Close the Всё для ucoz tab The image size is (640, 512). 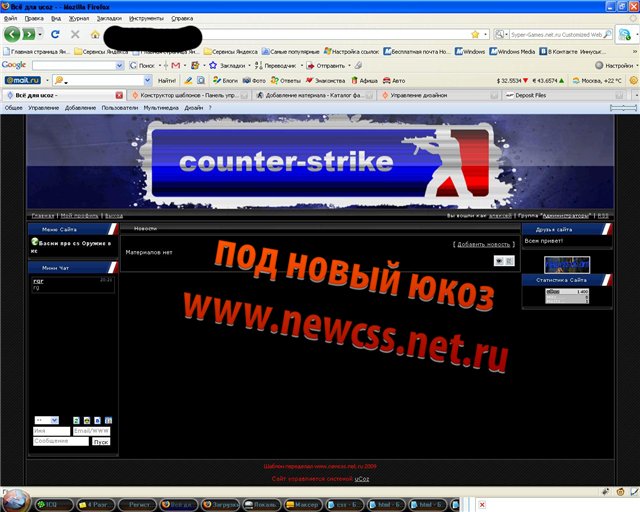pos(119,96)
